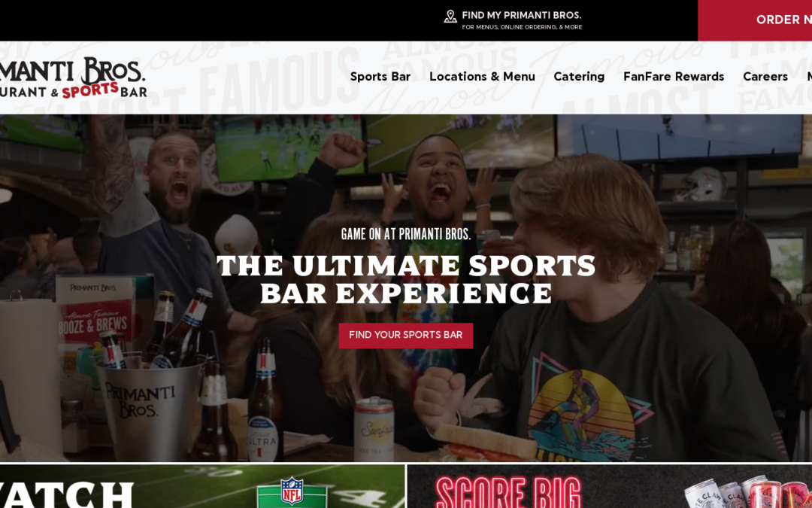Open the Score Big promo tile

tap(610, 486)
